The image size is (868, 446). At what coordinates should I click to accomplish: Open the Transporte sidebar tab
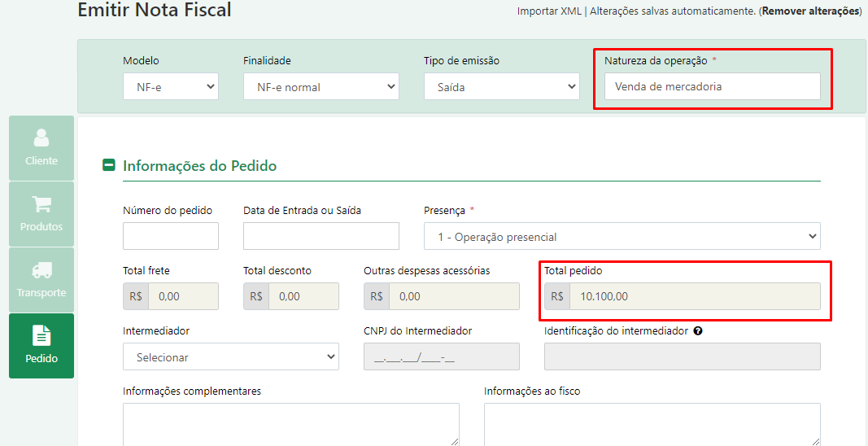point(41,280)
